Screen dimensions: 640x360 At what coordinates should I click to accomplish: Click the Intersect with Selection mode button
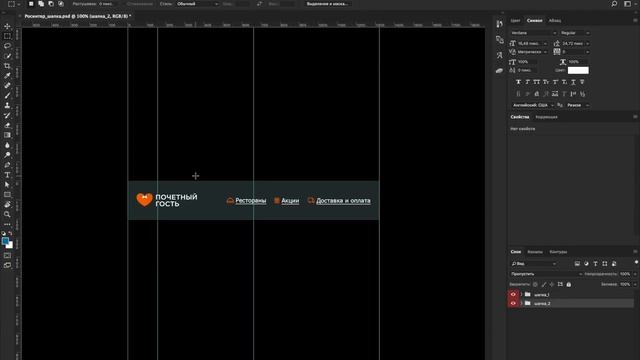pyautogui.click(x=61, y=4)
